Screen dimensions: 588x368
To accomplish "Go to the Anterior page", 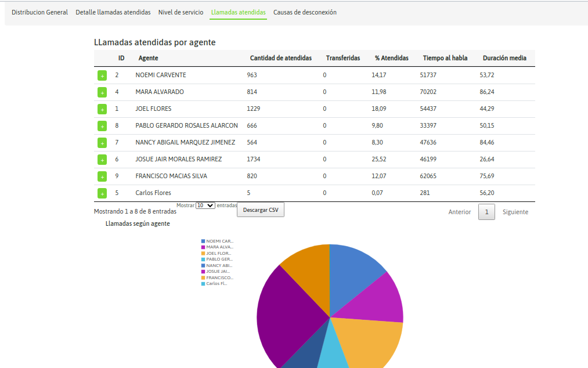I will [x=459, y=212].
